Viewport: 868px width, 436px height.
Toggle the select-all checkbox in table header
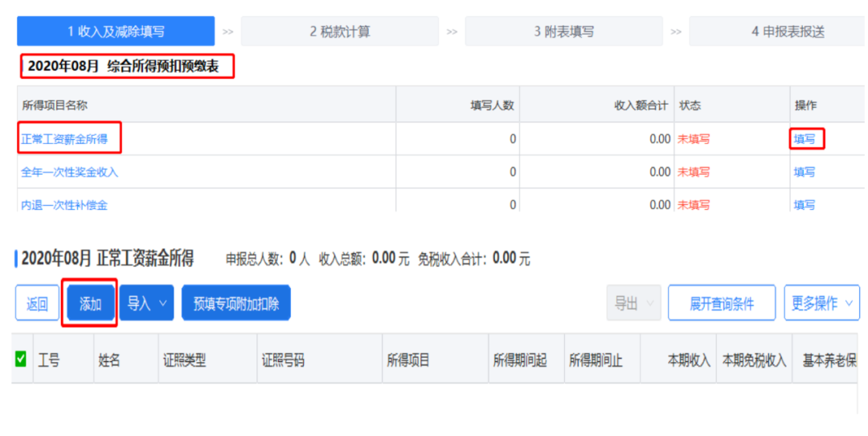21,360
